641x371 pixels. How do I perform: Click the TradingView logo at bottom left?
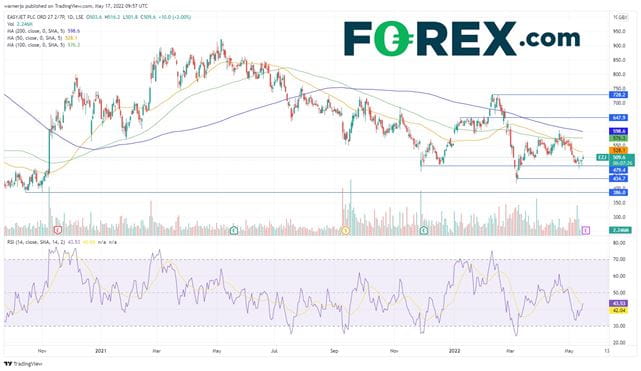click(23, 364)
